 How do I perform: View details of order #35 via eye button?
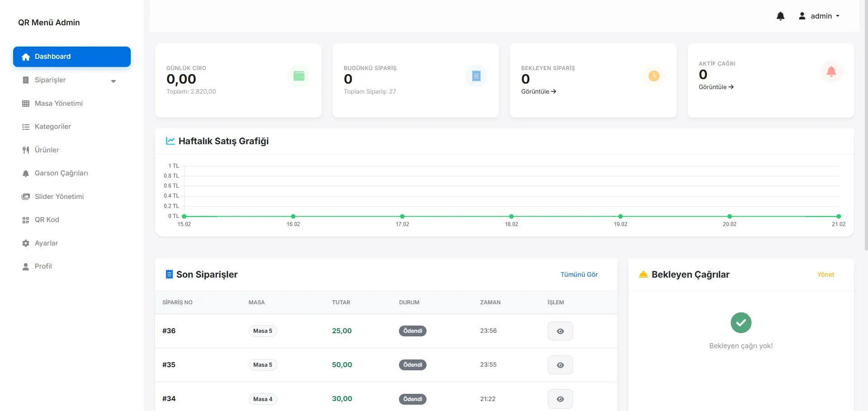[x=560, y=365]
